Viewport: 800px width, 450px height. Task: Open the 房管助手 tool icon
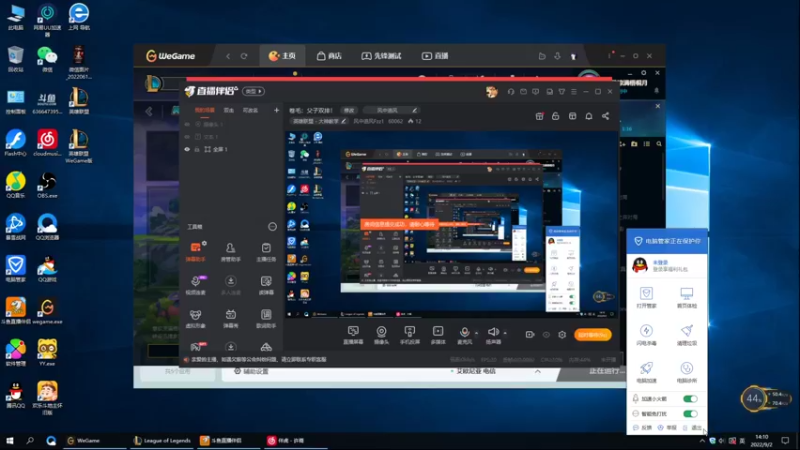231,252
